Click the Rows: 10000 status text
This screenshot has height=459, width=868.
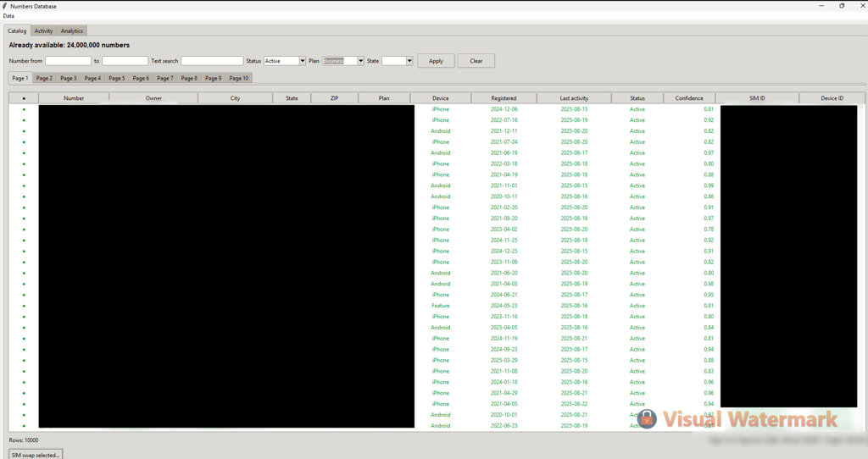tap(24, 440)
